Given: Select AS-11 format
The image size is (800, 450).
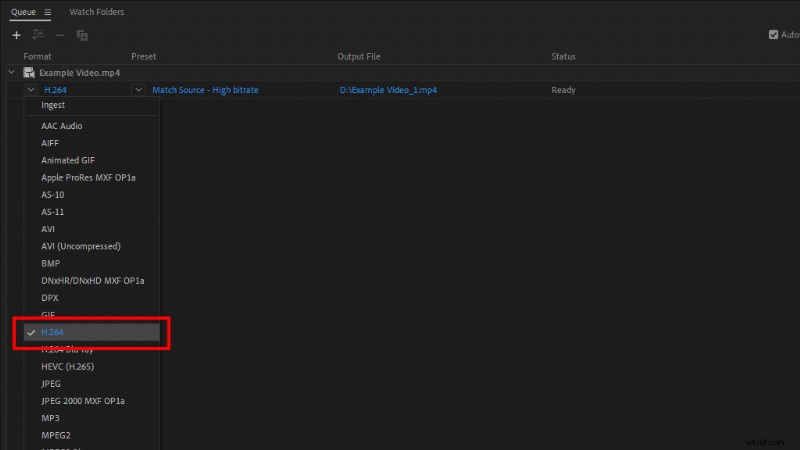Looking at the screenshot, I should point(92,212).
